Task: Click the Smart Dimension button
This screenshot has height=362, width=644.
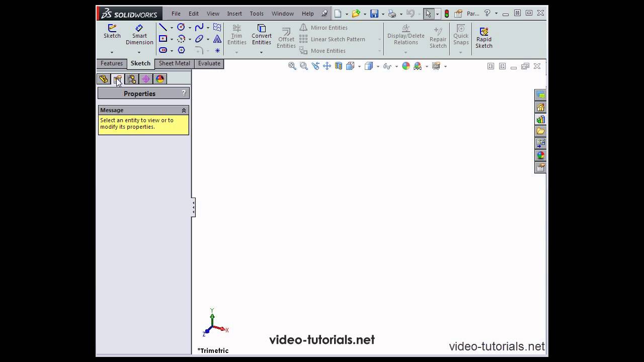Action: pos(139,34)
